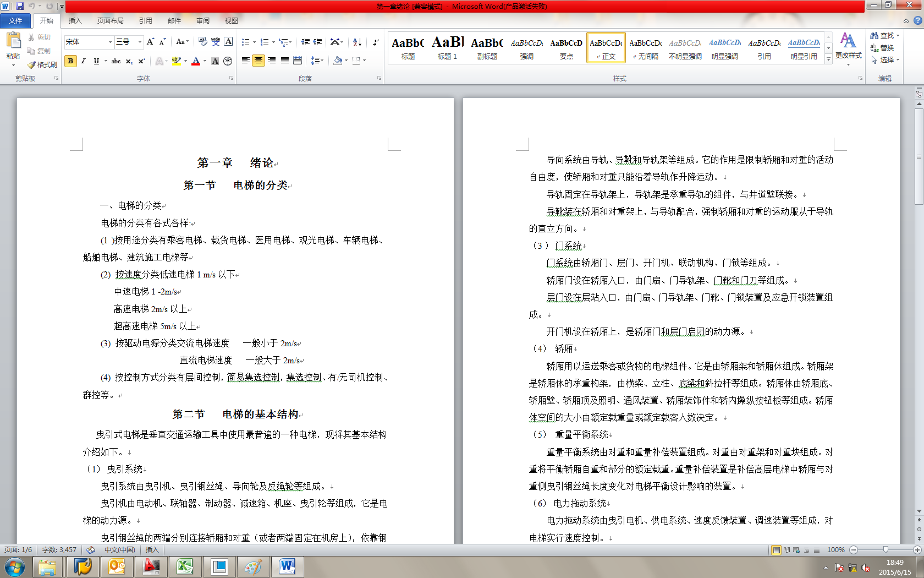Apply the 无间隔 (No Spacing) style
Viewport: 924px width, 578px height.
646,48
